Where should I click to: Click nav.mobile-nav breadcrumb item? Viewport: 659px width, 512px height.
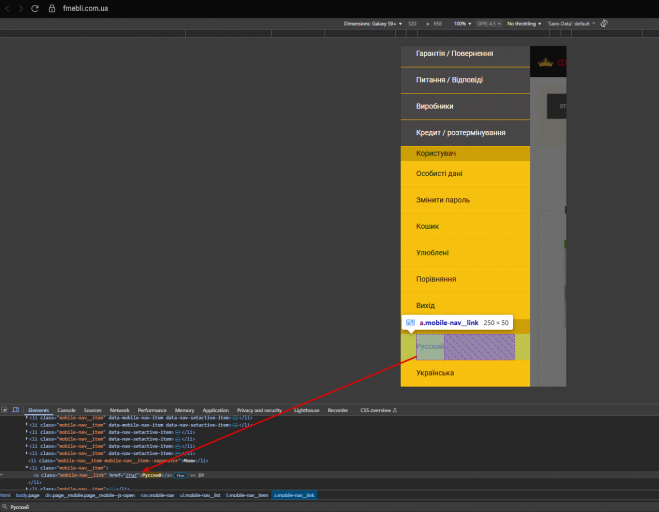tap(157, 495)
